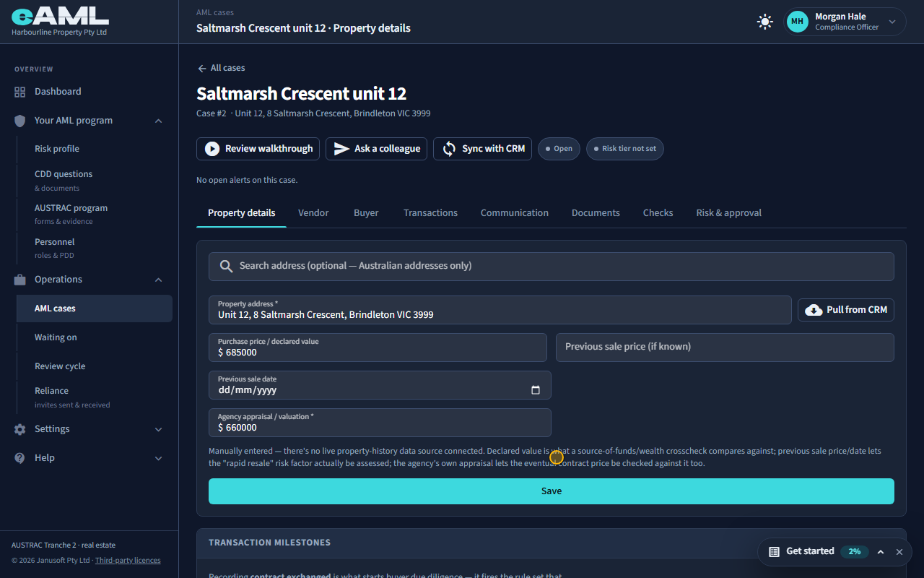Viewport: 924px width, 578px height.
Task: Open the Waiting on sidebar item
Action: (x=95, y=337)
